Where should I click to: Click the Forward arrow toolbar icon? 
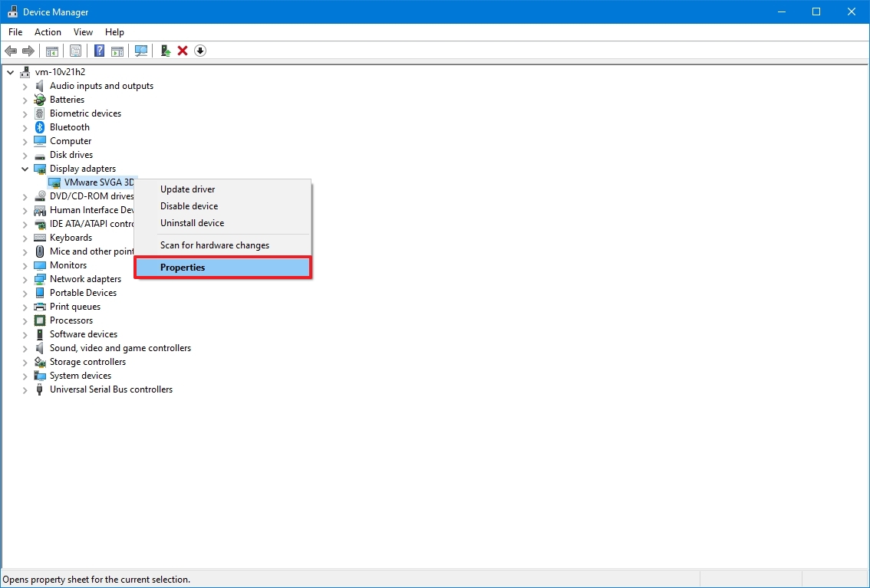click(28, 51)
